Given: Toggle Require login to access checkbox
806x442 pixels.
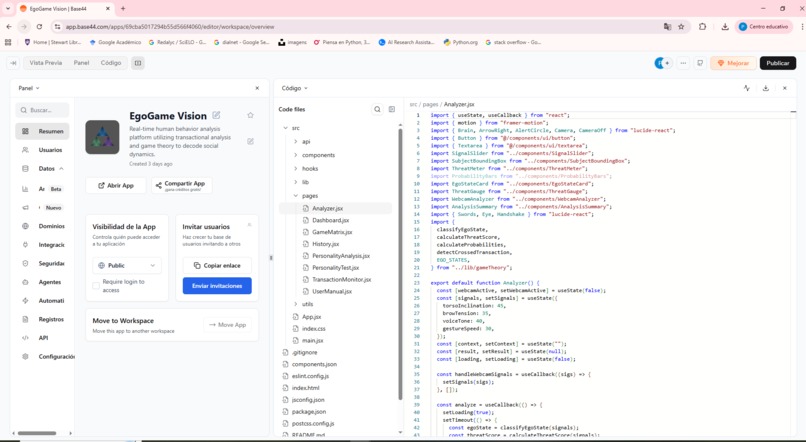Looking at the screenshot, I should pos(96,285).
